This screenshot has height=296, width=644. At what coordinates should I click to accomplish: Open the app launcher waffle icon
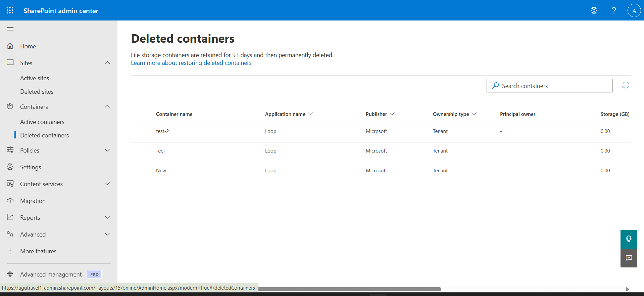[10, 10]
